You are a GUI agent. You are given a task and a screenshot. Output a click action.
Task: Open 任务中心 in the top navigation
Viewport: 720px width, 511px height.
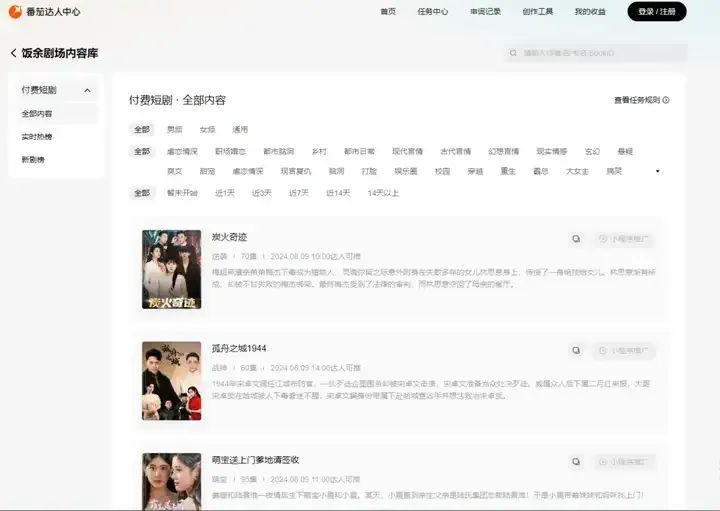[x=433, y=11]
